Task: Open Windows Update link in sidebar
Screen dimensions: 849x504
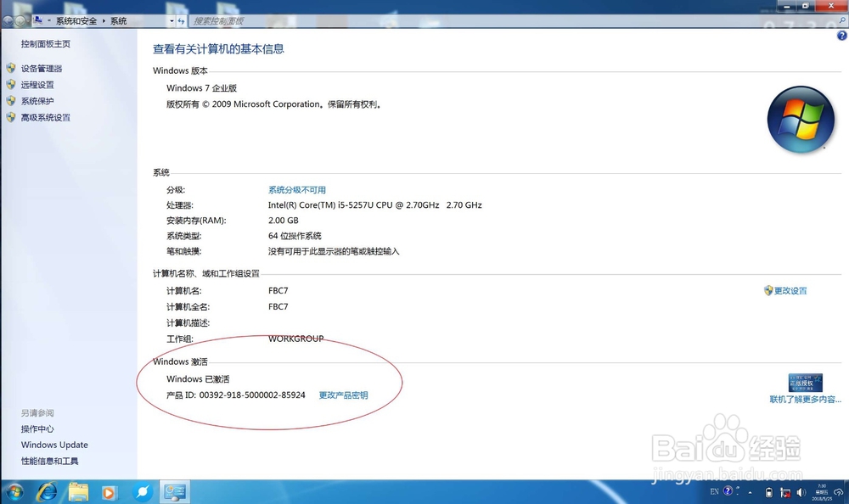Action: (x=54, y=445)
